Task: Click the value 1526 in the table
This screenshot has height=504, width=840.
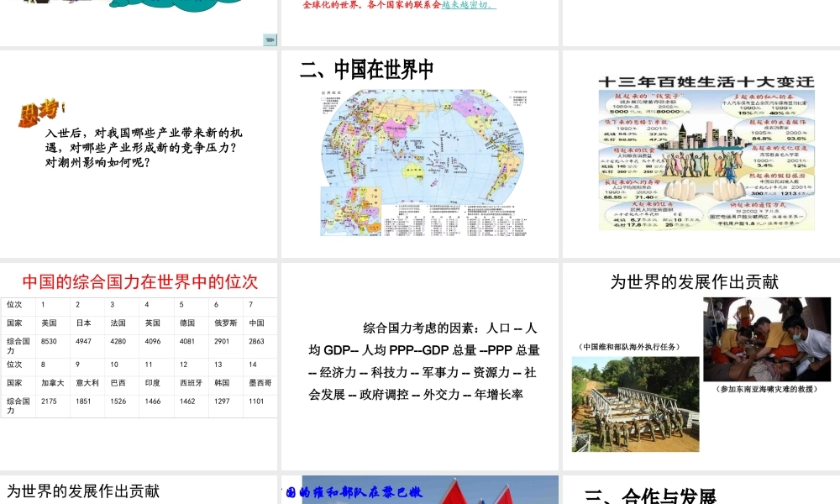Action: point(118,402)
